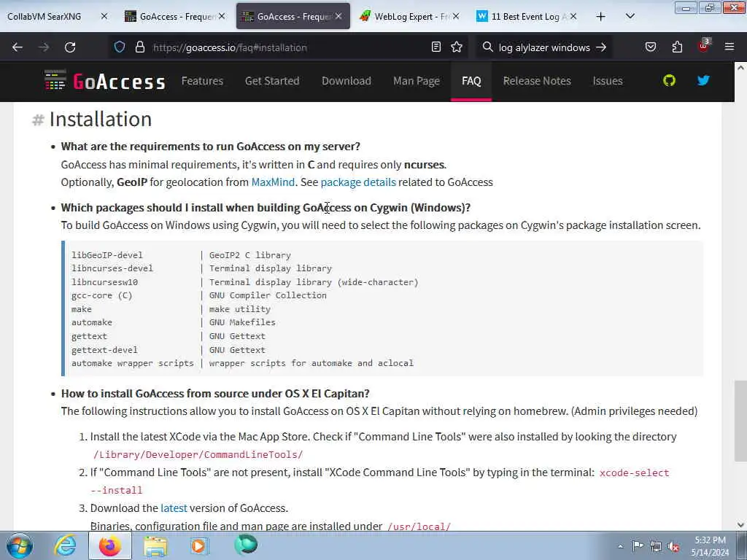Go back to the previous page
Image resolution: width=747 pixels, height=560 pixels.
(18, 47)
